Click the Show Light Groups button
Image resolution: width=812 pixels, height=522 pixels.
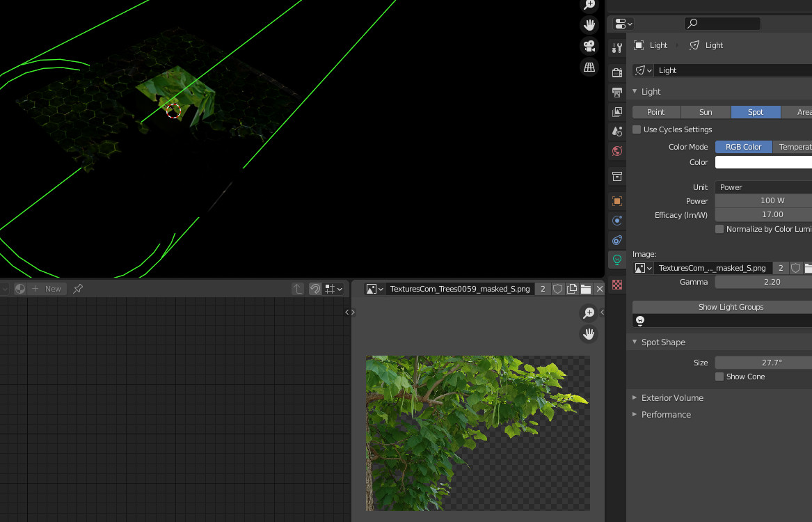coord(731,307)
